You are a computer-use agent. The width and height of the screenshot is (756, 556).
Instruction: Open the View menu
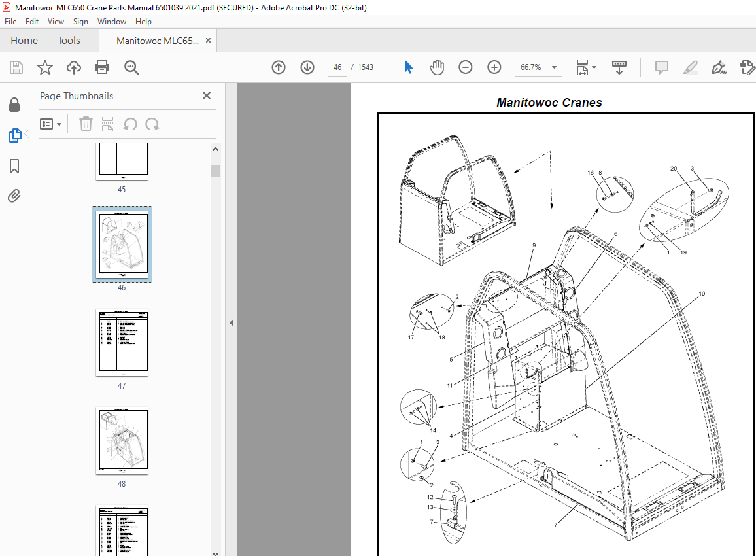pos(56,21)
